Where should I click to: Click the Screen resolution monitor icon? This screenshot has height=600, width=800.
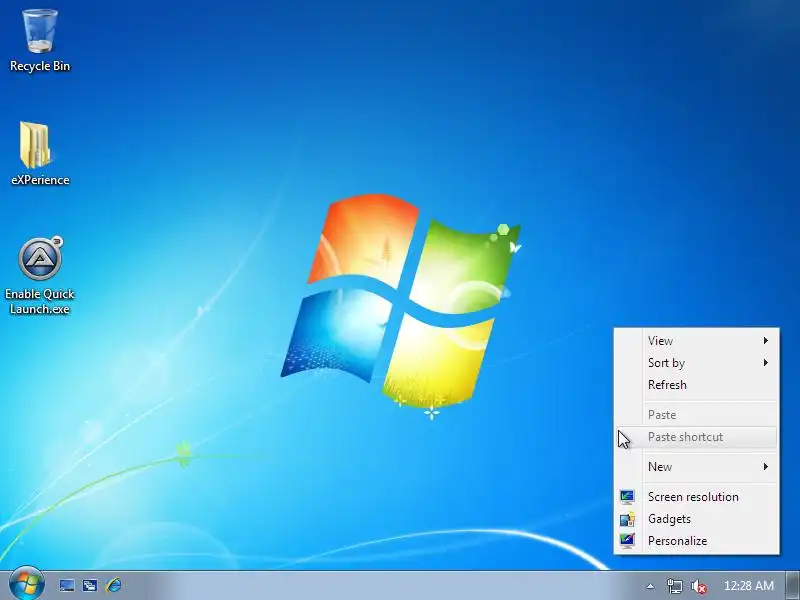coord(627,496)
